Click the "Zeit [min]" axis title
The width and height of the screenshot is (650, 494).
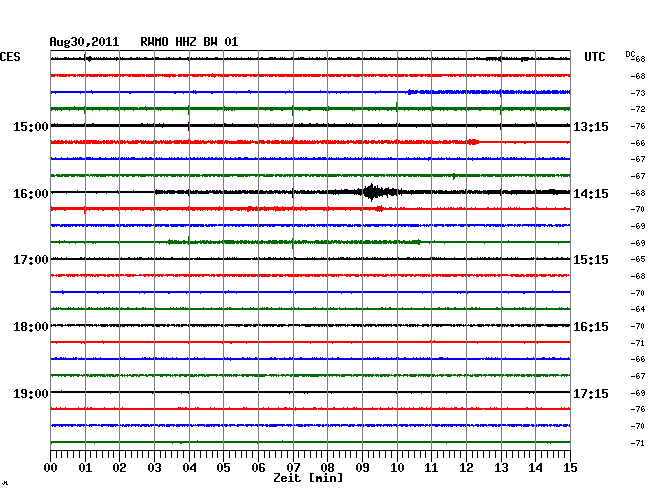308,478
